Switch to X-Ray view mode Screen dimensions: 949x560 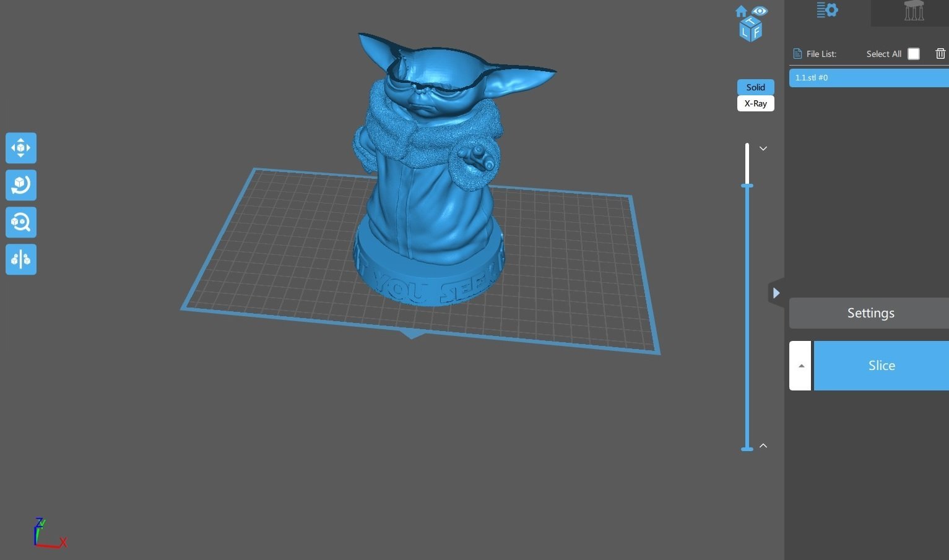click(x=755, y=103)
